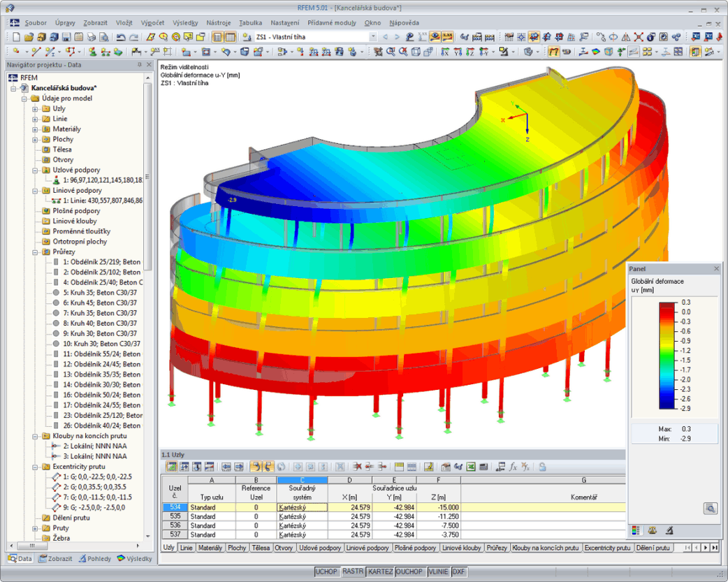Close the Results Panel

click(x=716, y=269)
